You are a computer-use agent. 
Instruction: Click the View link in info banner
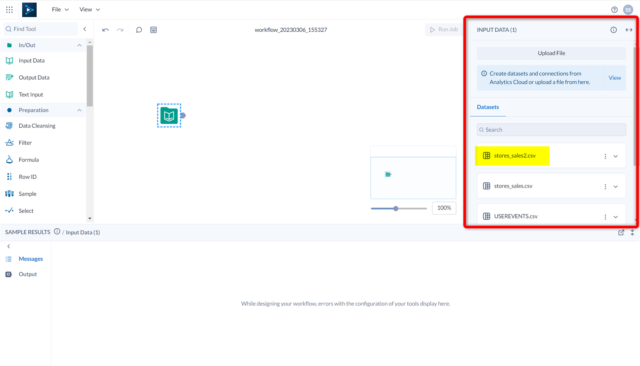click(x=614, y=78)
